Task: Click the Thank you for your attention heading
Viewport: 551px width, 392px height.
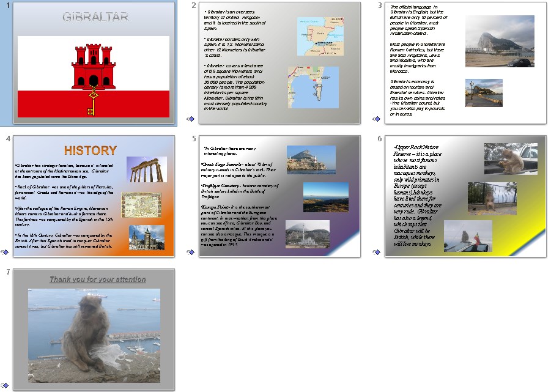Action: pyautogui.click(x=98, y=279)
